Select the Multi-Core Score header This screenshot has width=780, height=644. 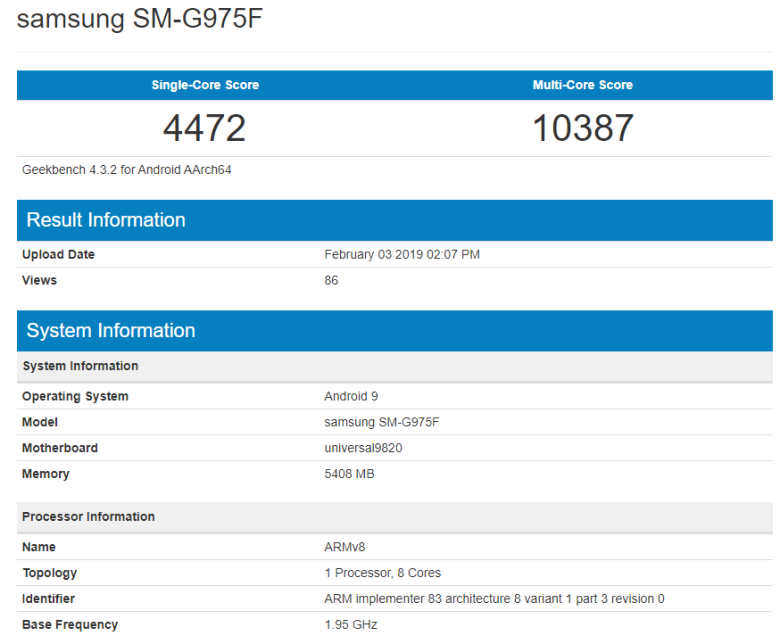583,85
